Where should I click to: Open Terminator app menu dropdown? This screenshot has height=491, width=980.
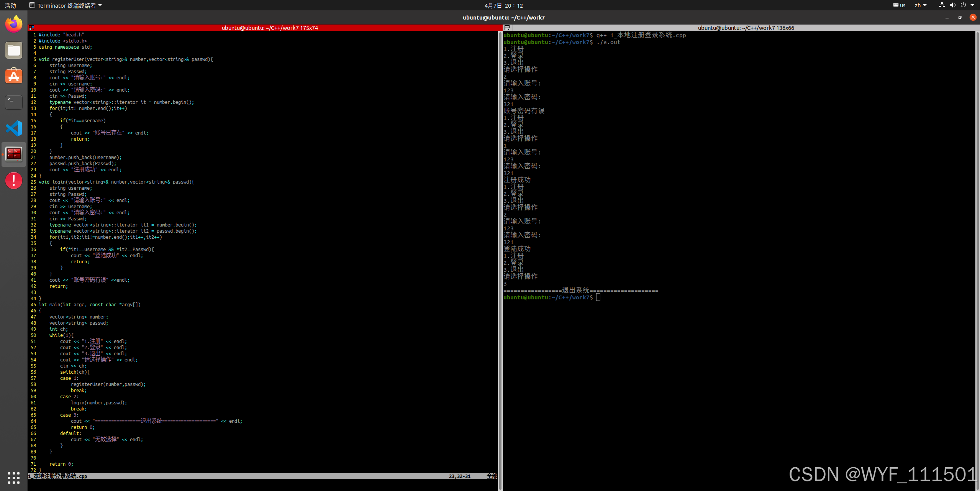tap(66, 5)
